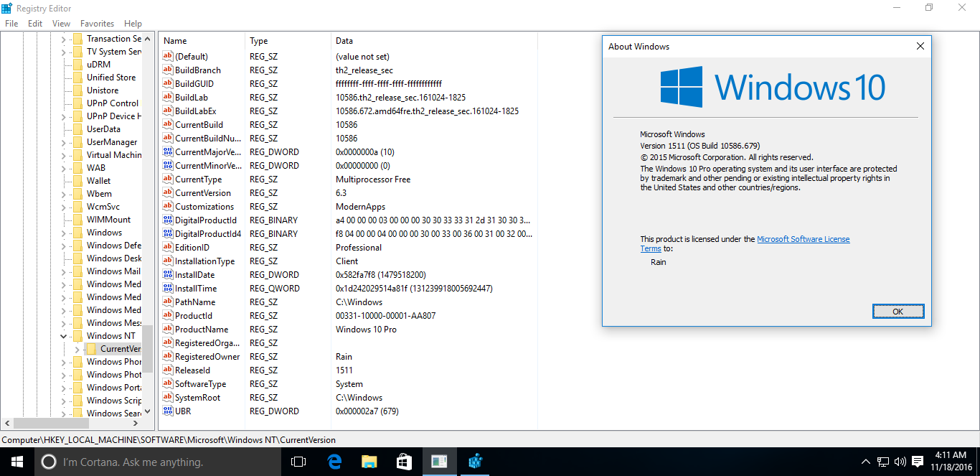Screen dimensions: 980x476
Task: Select the Unified Store key
Action: 111,78
